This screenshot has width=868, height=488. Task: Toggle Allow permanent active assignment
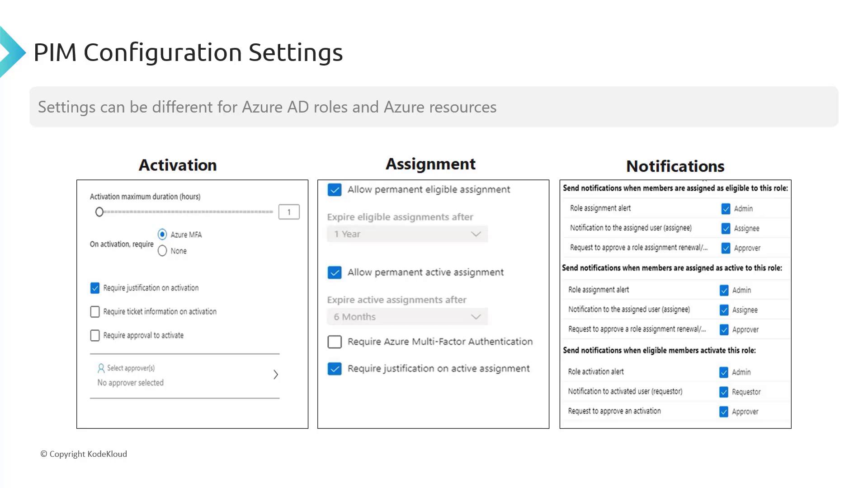point(335,272)
